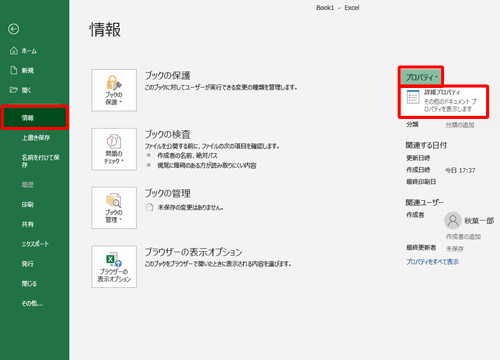Click the 作成者の追加 field

pos(463,236)
